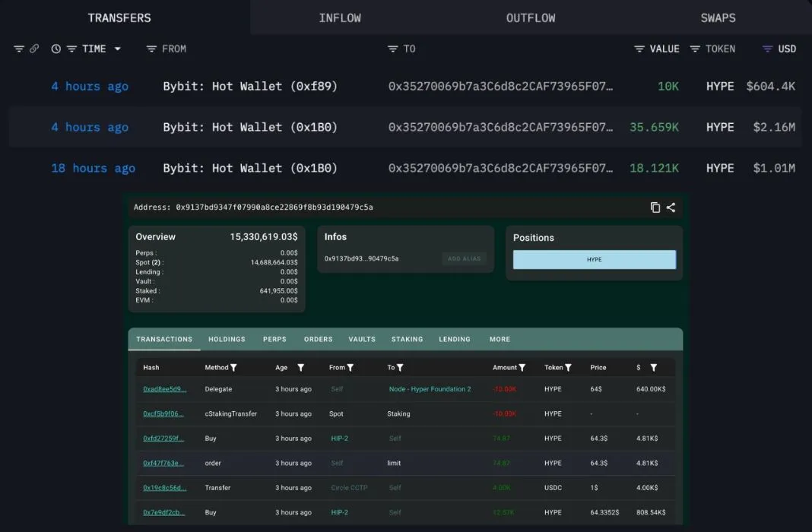Click the share icon next to address
812x532 pixels.
pyautogui.click(x=671, y=207)
